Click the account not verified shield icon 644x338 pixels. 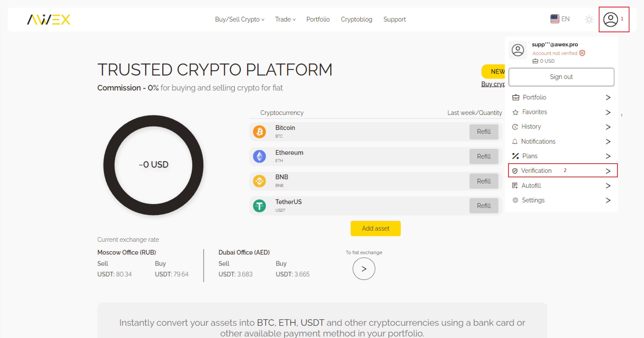click(x=582, y=53)
